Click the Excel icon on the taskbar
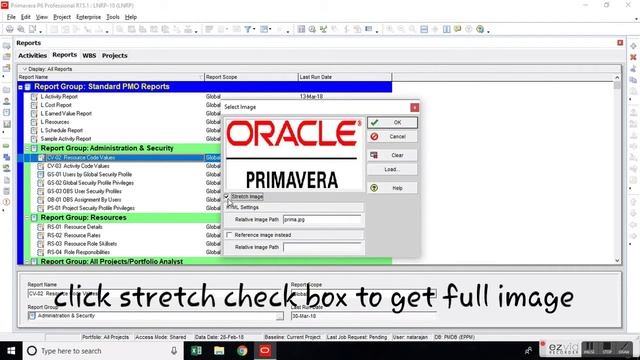The height and width of the screenshot is (360, 640). point(196,351)
